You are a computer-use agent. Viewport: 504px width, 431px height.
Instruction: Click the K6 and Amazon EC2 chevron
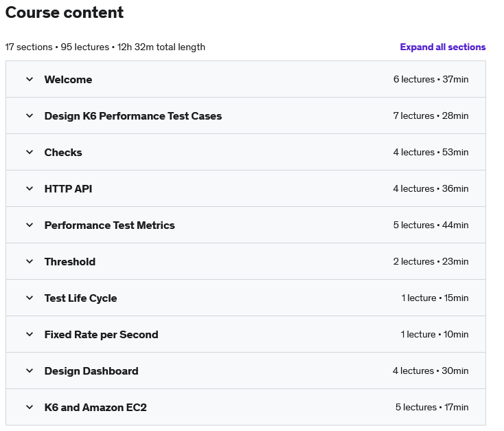coord(30,407)
